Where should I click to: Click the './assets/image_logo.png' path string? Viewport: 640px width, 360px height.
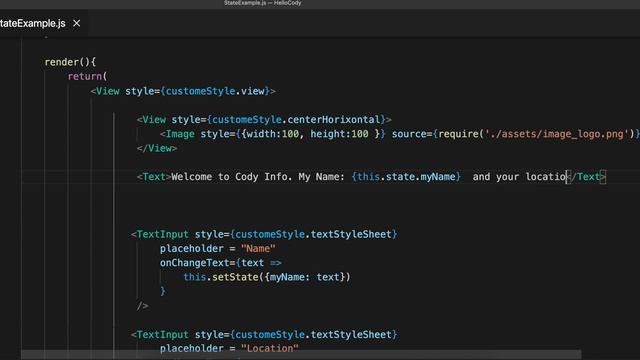[557, 134]
